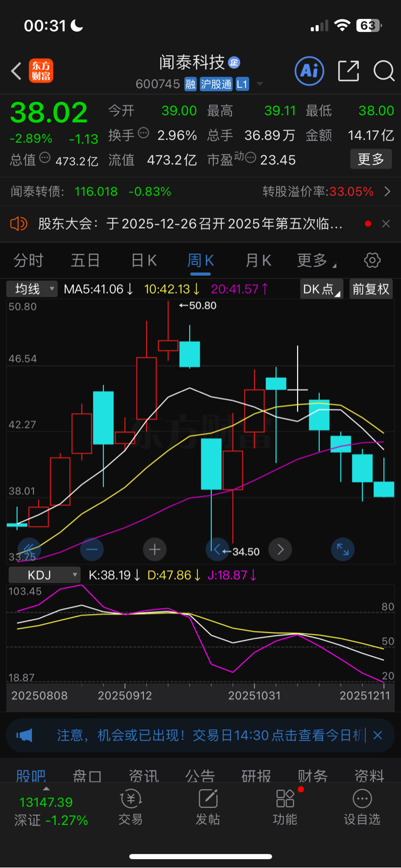This screenshot has width=401, height=868.
Task: Open the 东方财富 orange logo
Action: 41,71
